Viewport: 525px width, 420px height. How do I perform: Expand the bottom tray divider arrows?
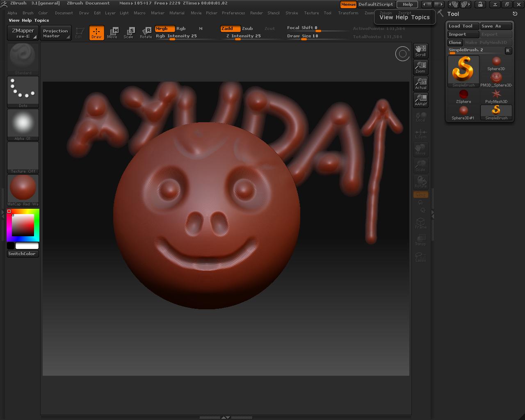pyautogui.click(x=226, y=418)
